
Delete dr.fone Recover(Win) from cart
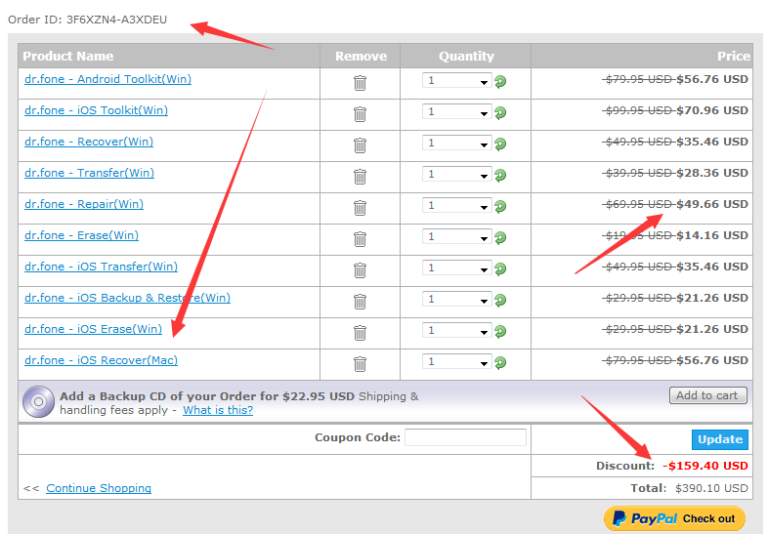coord(360,146)
